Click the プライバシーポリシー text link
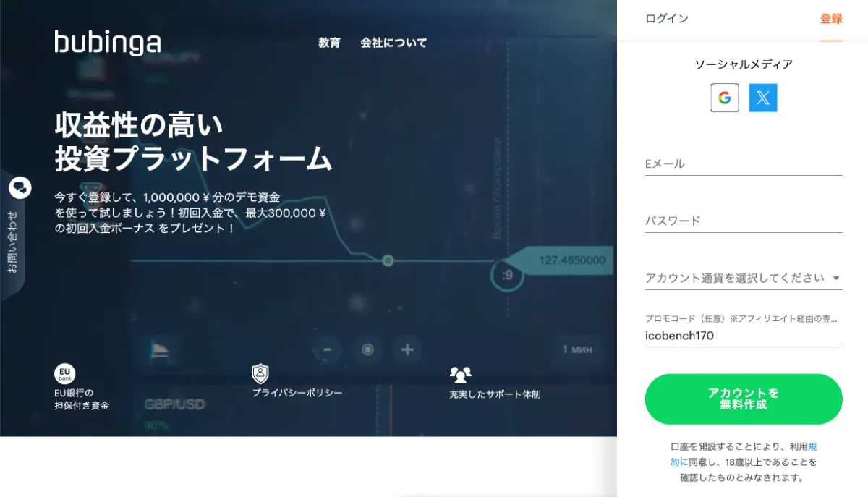This screenshot has width=868, height=497. [297, 393]
